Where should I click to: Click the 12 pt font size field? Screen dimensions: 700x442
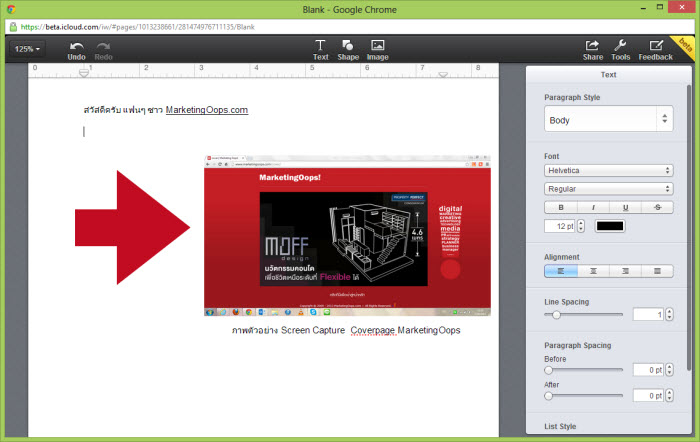(x=560, y=226)
